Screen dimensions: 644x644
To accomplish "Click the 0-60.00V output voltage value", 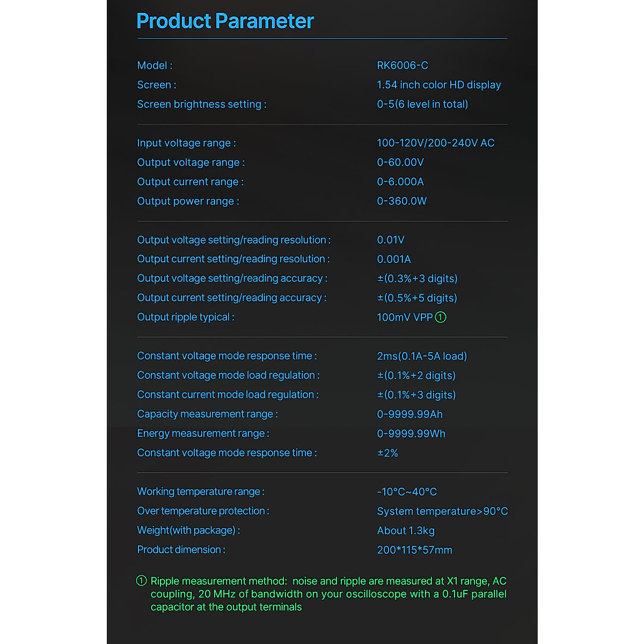I will (400, 162).
